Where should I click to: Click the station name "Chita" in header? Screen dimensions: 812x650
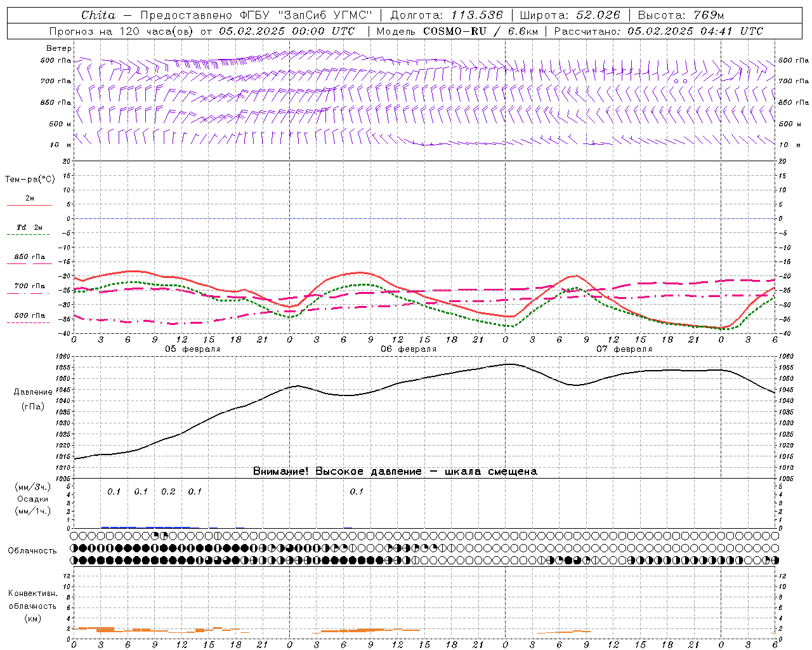point(98,15)
